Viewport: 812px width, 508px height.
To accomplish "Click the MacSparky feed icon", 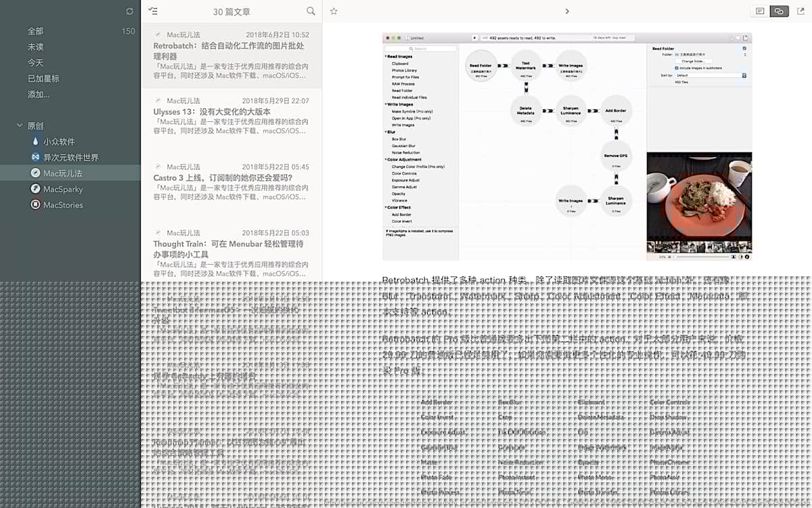I will 36,189.
